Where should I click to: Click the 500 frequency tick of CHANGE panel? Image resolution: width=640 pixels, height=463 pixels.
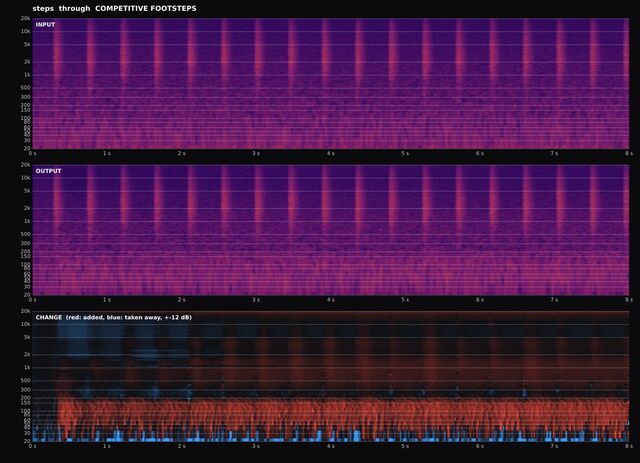[26, 381]
